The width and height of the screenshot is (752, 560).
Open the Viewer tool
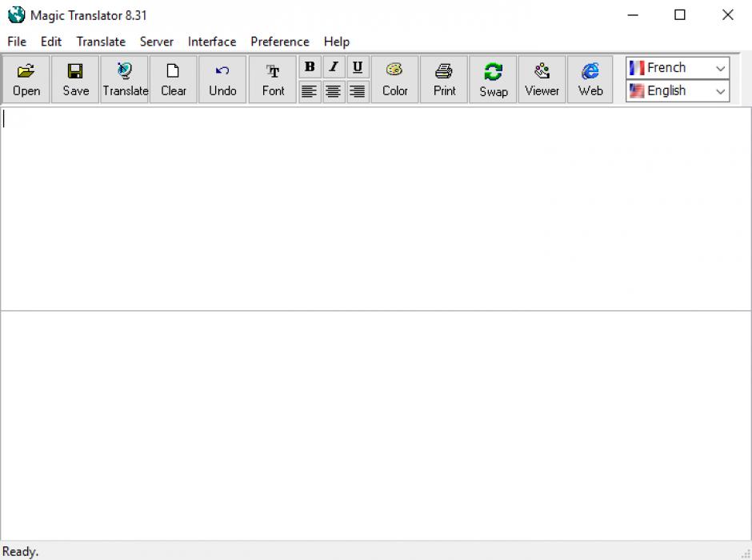(542, 79)
